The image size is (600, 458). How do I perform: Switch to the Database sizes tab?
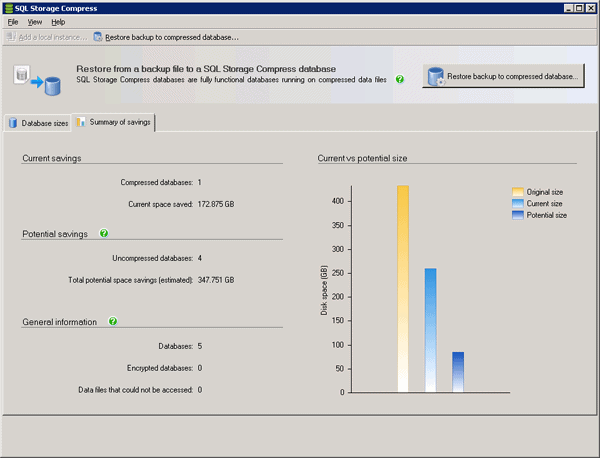pyautogui.click(x=38, y=123)
